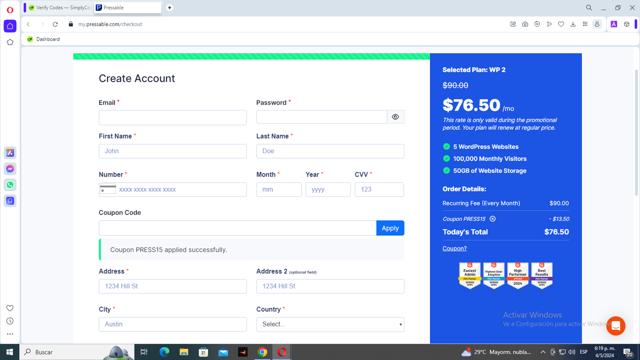Click the Last Name field
Image resolution: width=640 pixels, height=360 pixels.
coord(330,151)
